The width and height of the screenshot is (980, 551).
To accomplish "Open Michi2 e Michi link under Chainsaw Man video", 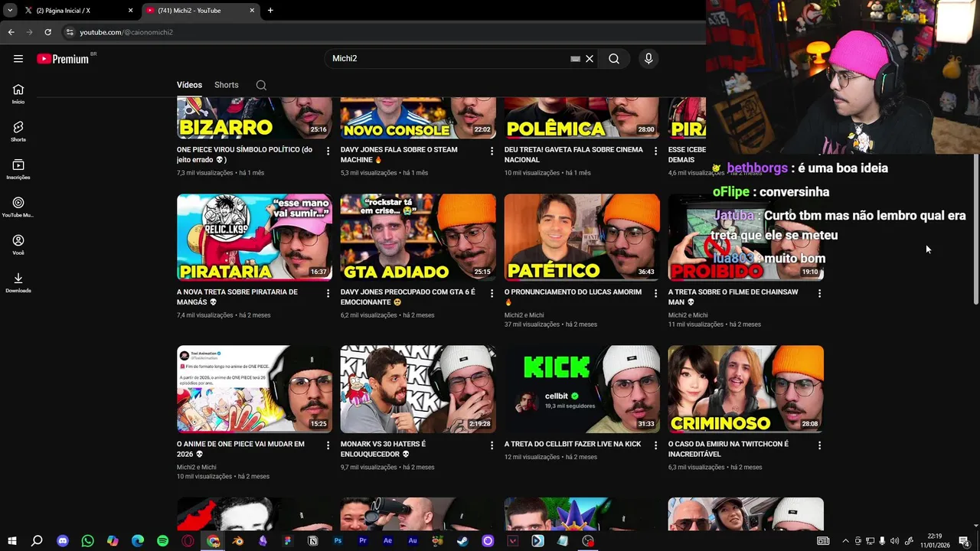I will point(688,315).
